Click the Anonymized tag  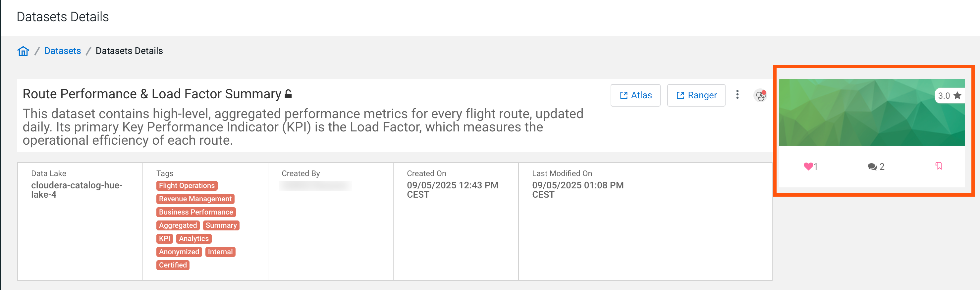(x=179, y=252)
